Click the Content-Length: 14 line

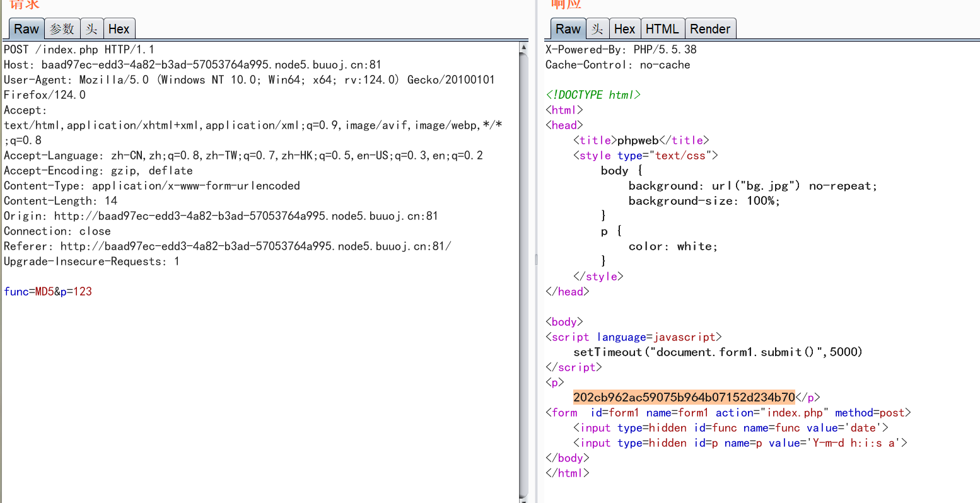pyautogui.click(x=61, y=201)
